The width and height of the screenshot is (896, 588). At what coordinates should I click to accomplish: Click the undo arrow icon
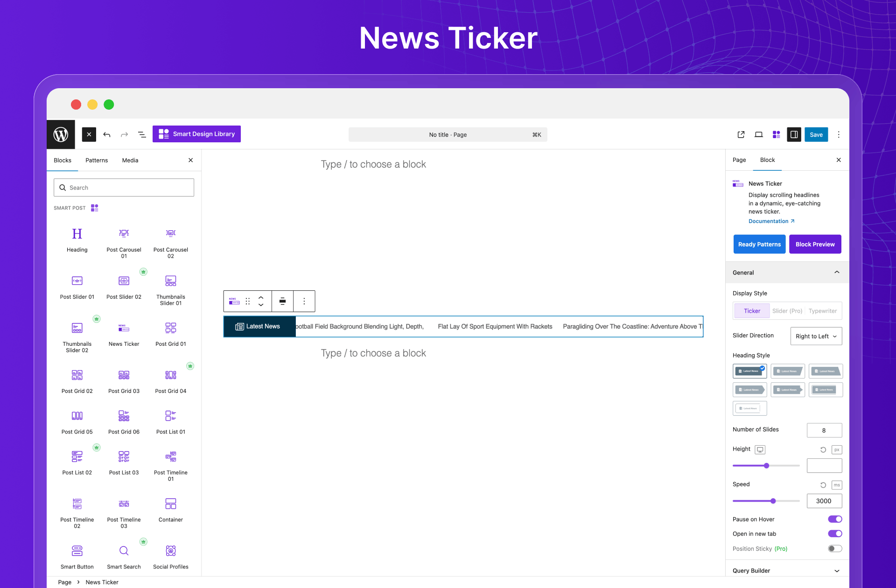[x=107, y=134]
